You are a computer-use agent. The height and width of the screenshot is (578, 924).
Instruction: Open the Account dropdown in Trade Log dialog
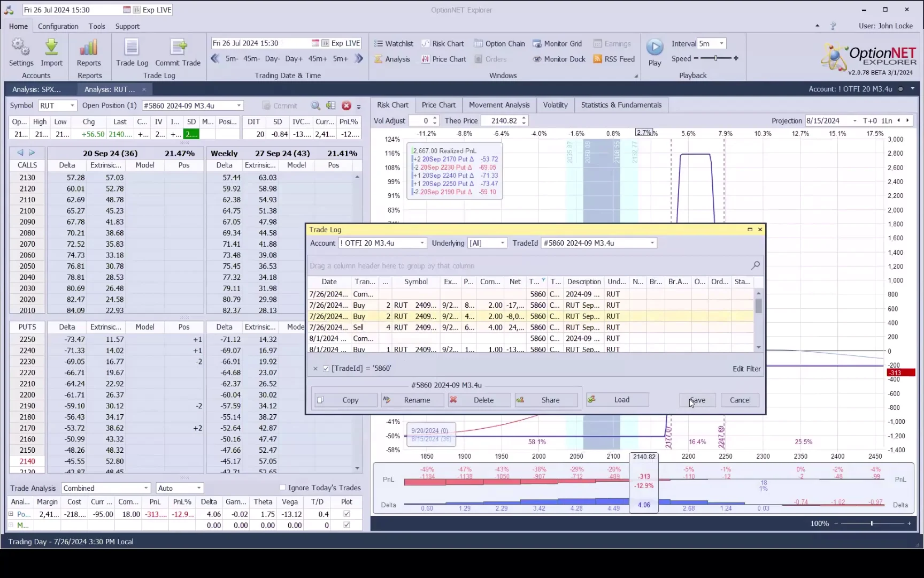coord(422,244)
